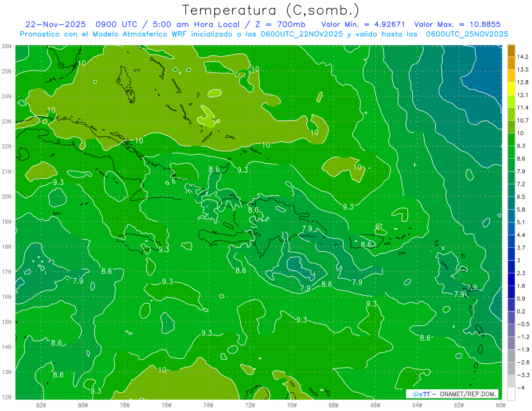Select the date text "22-Nov-2025"
The width and height of the screenshot is (532, 411).
pyautogui.click(x=55, y=24)
